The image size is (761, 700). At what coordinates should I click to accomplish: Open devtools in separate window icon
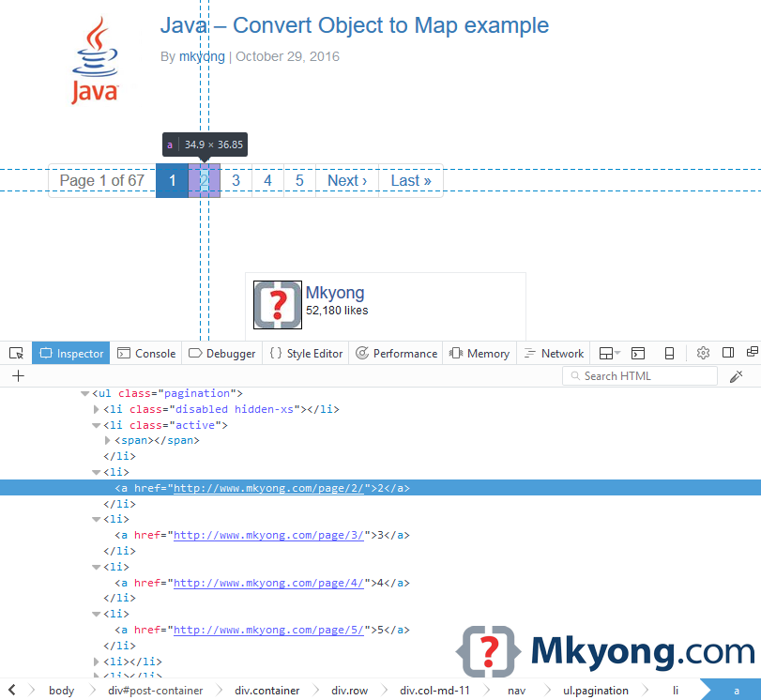click(x=753, y=352)
